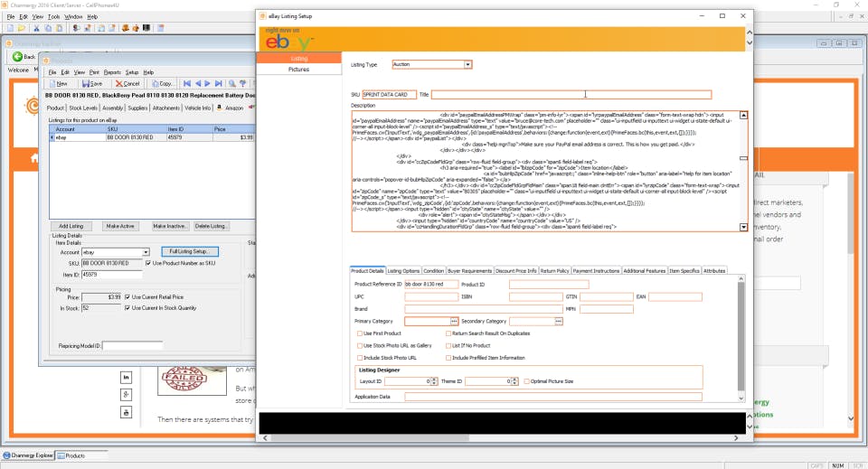Go to first record in Products window
The width and height of the screenshot is (868, 469).
[187, 83]
